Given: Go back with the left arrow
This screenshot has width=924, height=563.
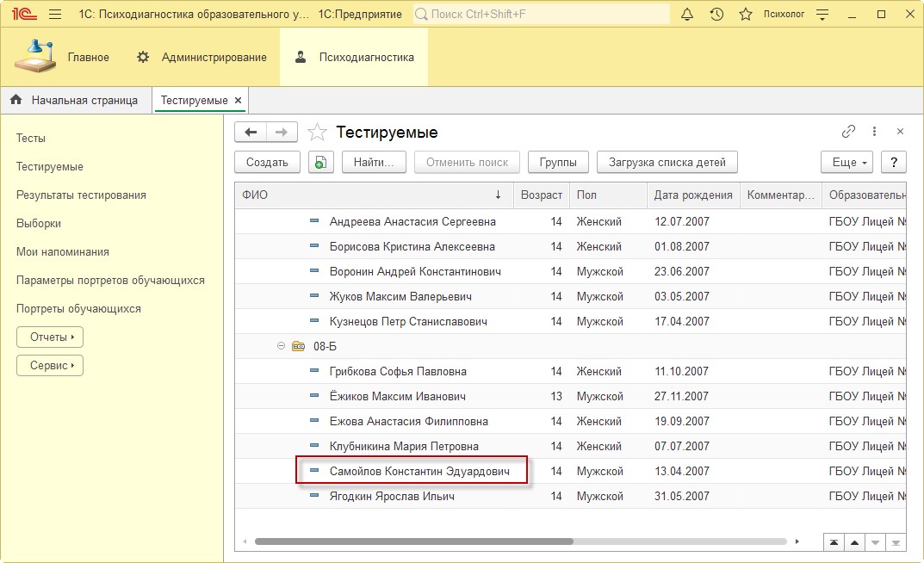Looking at the screenshot, I should [x=251, y=132].
